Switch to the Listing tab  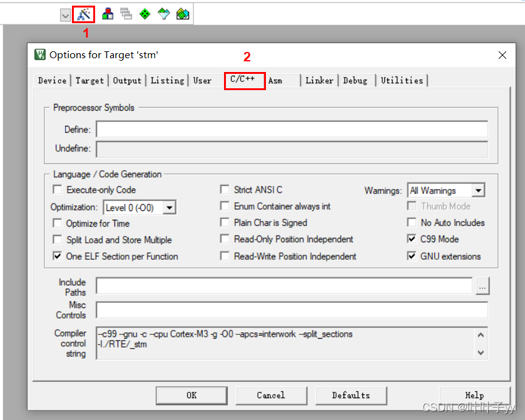(x=168, y=81)
